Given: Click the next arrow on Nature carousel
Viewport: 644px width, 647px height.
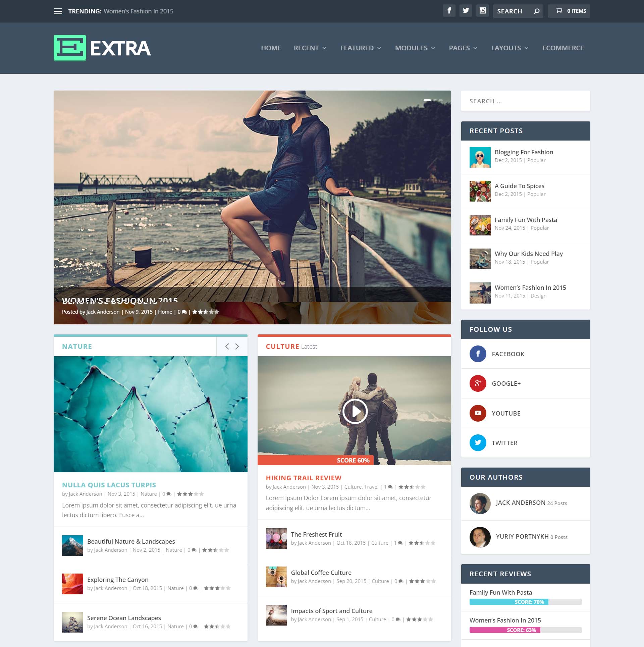Looking at the screenshot, I should (237, 346).
